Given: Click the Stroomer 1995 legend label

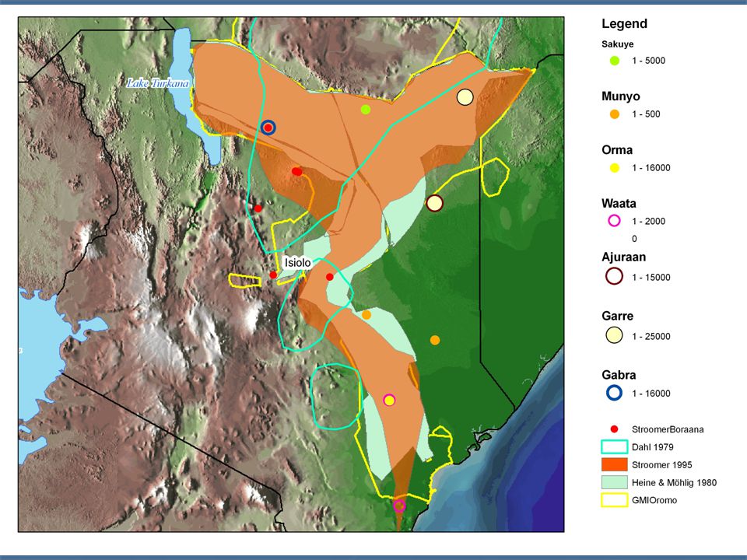Looking at the screenshot, I should 661,465.
